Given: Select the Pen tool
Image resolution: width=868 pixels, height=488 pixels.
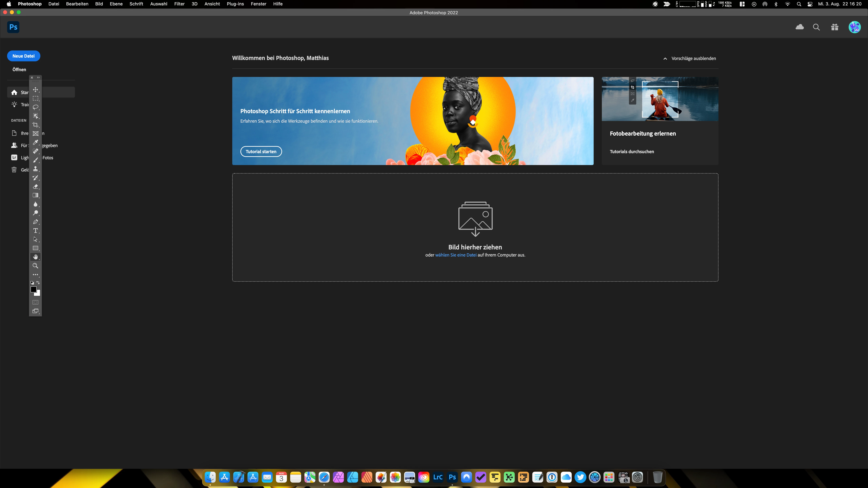Looking at the screenshot, I should (x=35, y=222).
